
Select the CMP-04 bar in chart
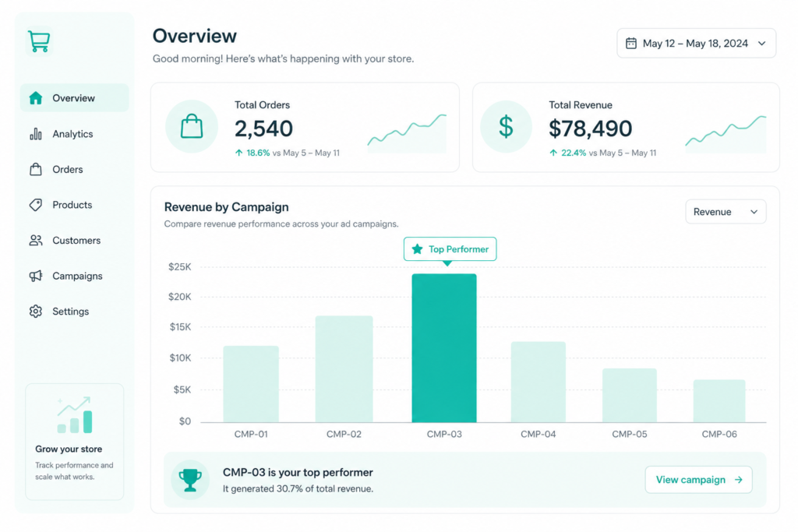[538, 382]
